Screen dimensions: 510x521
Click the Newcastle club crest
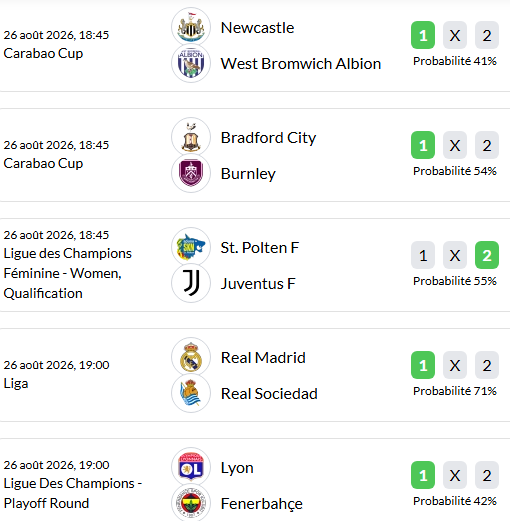191,27
